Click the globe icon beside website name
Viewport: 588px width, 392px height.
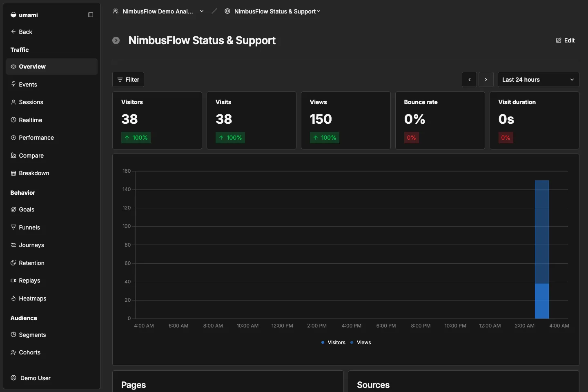tap(227, 11)
